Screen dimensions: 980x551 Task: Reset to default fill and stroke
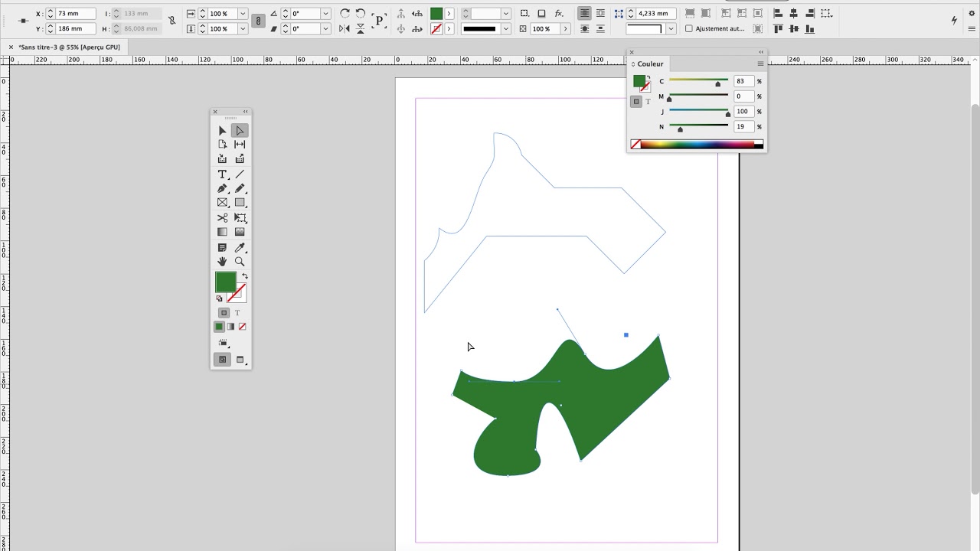220,298
